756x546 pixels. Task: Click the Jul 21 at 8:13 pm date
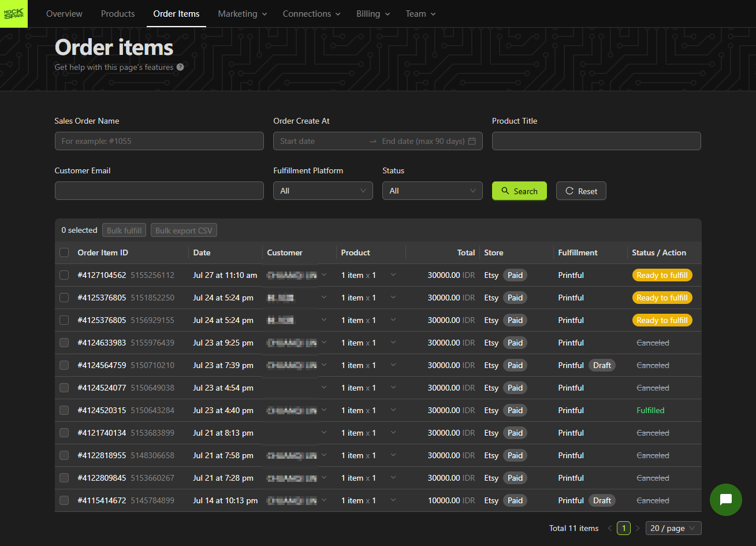click(223, 433)
